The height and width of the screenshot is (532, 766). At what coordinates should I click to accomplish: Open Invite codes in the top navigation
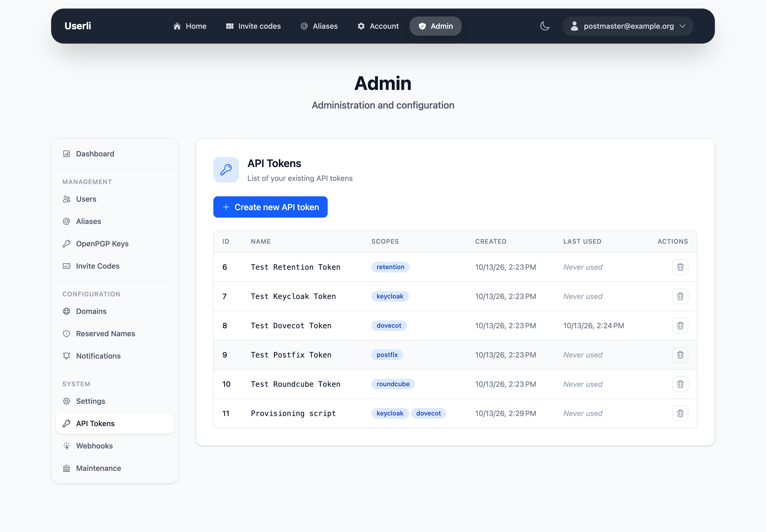pyautogui.click(x=253, y=26)
